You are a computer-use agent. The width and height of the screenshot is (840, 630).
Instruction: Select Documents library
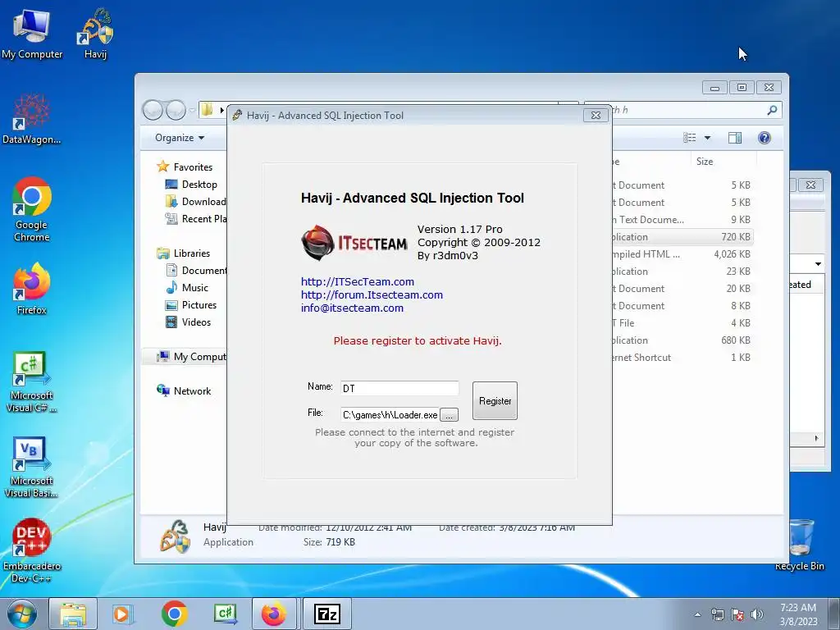click(x=196, y=271)
